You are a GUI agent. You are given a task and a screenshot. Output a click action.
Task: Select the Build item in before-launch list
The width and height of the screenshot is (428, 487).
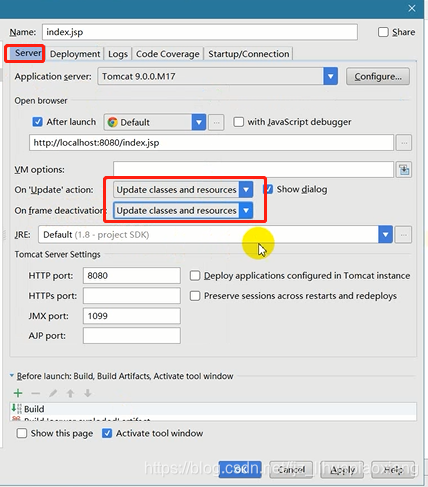coord(213,409)
